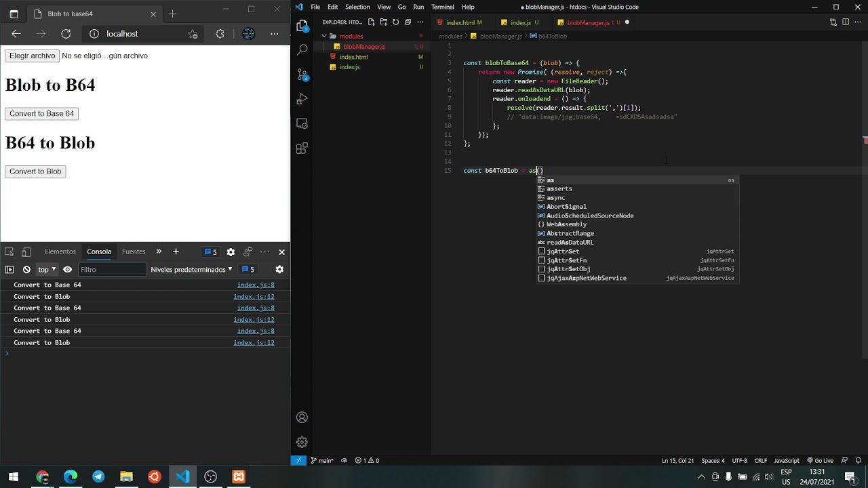Show hidden system tray icons

tap(701, 477)
